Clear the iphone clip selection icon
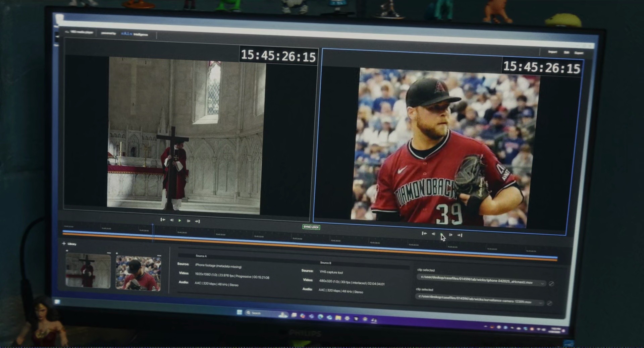Image resolution: width=644 pixels, height=348 pixels. (551, 284)
